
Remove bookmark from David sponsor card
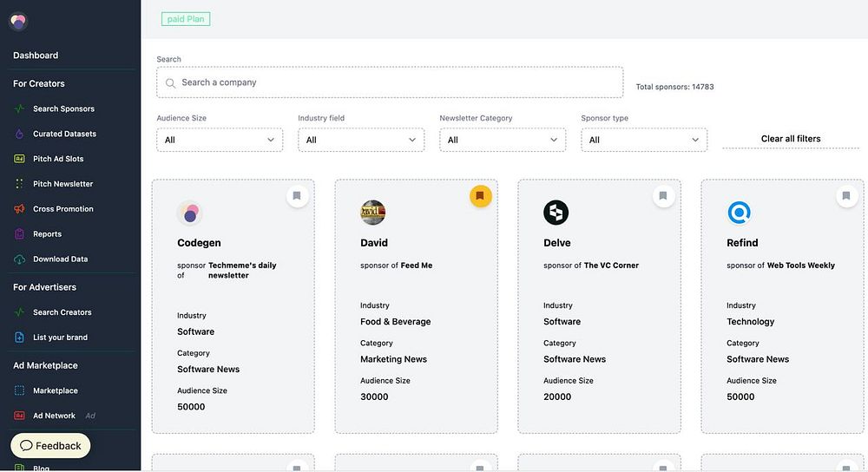(x=480, y=197)
